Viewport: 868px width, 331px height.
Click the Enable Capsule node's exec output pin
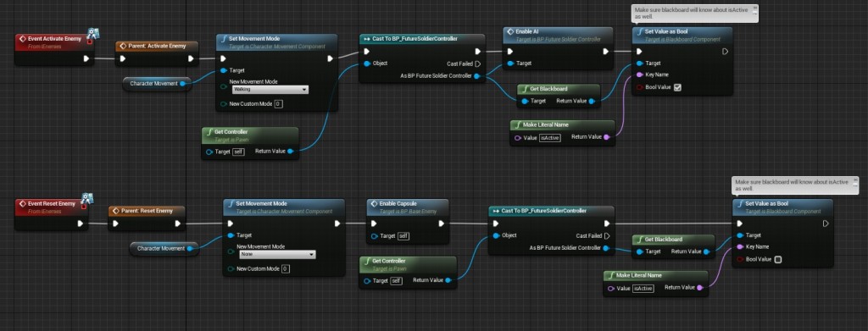click(441, 223)
